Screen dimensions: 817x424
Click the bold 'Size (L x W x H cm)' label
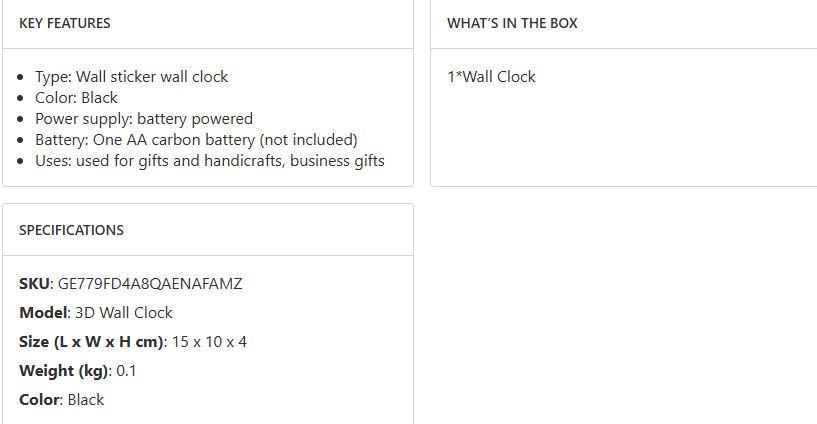pyautogui.click(x=91, y=342)
